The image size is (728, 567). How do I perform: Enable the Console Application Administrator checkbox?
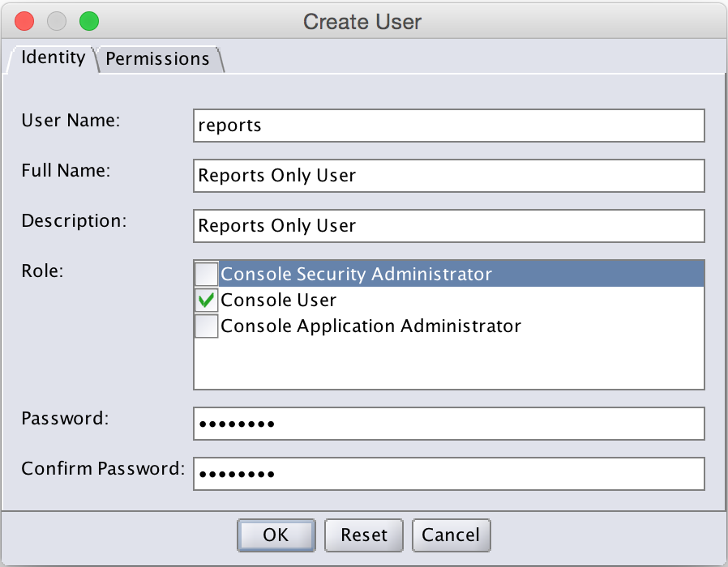206,326
